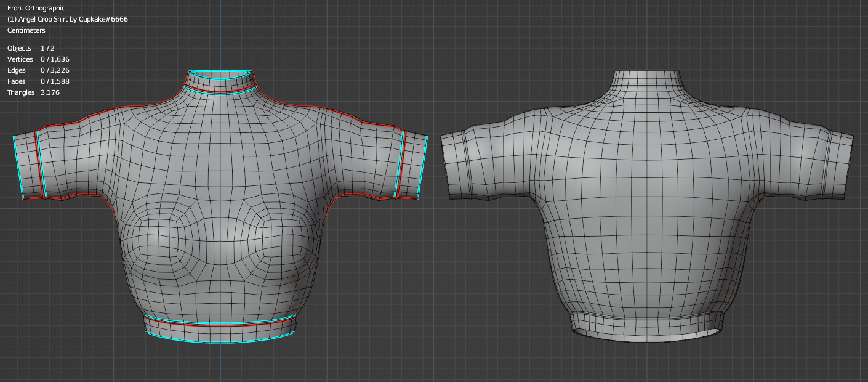Click the Angel Crop Shirt object name text

point(68,19)
